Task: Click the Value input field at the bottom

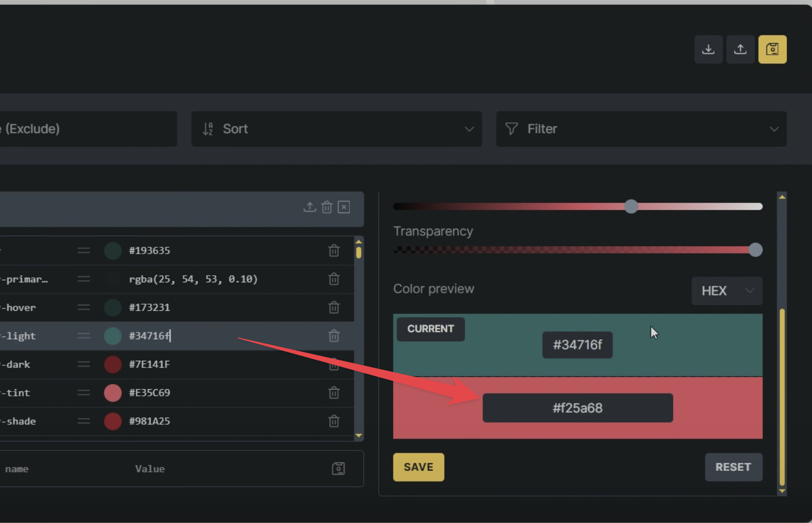Action: [x=150, y=469]
